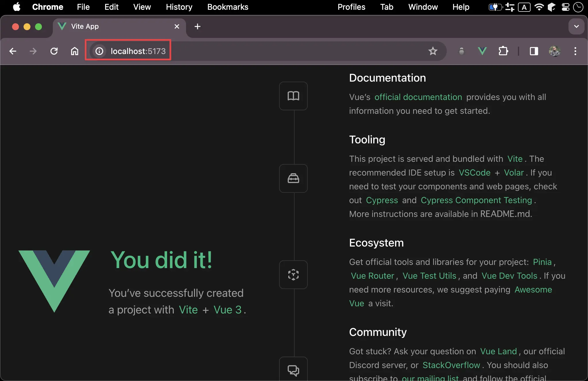Open the Vue Dev Tools link
Screen dimensions: 588x381
(509, 276)
